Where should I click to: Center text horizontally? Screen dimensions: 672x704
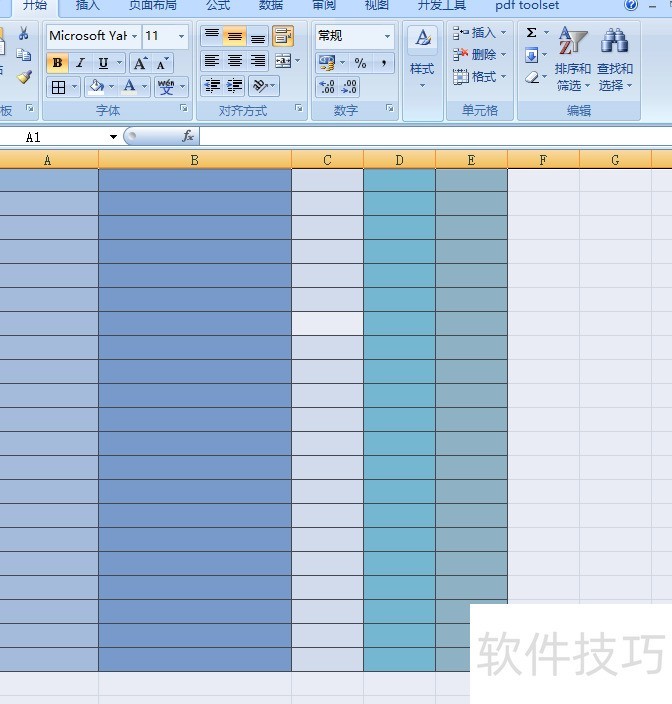coord(234,60)
